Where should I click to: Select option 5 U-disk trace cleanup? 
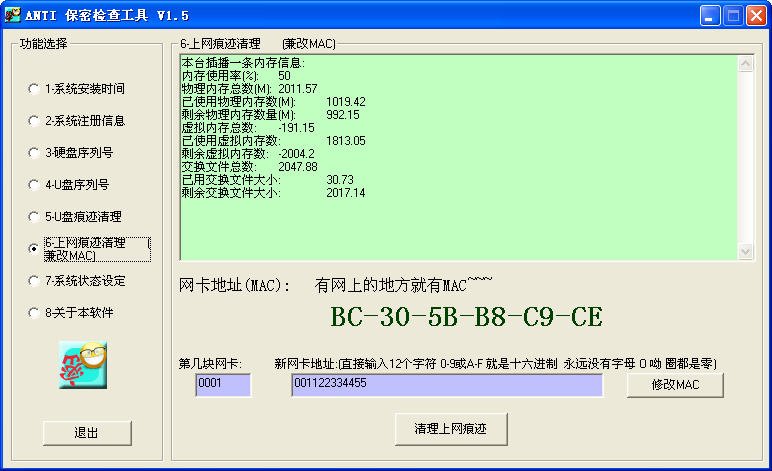pyautogui.click(x=35, y=217)
